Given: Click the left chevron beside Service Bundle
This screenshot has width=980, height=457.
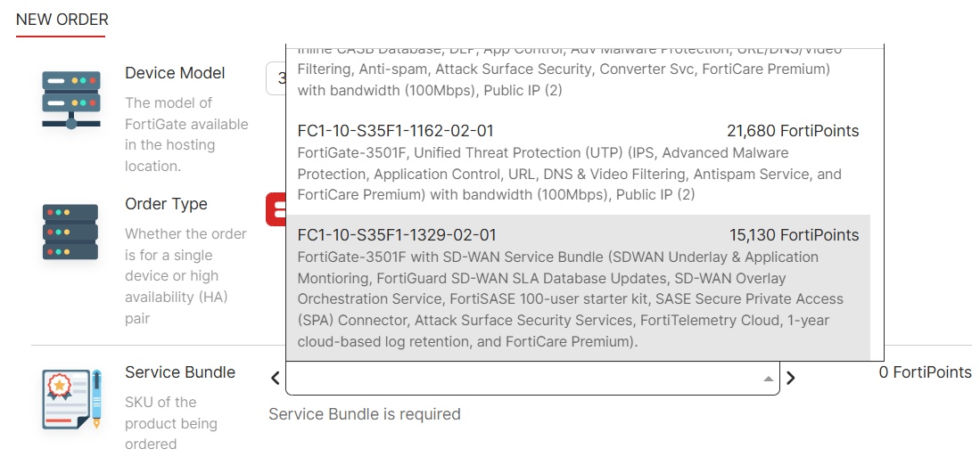Looking at the screenshot, I should [x=276, y=378].
